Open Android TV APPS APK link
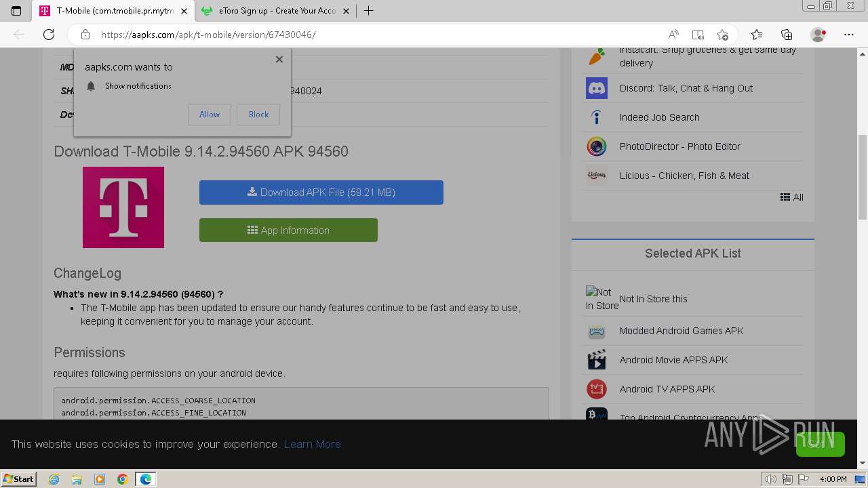The height and width of the screenshot is (488, 868). [667, 389]
